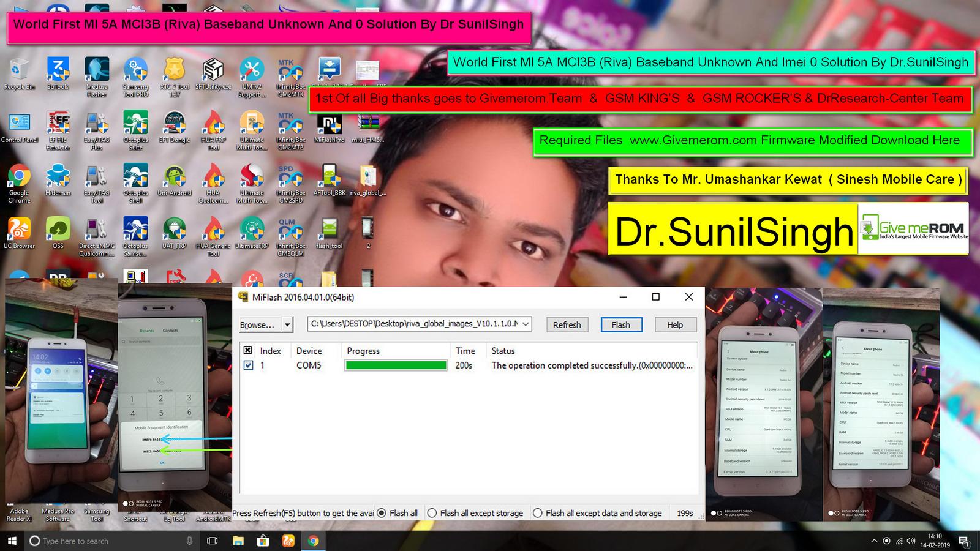This screenshot has height=551, width=980.
Task: Click the Type here to search box
Action: [112, 541]
